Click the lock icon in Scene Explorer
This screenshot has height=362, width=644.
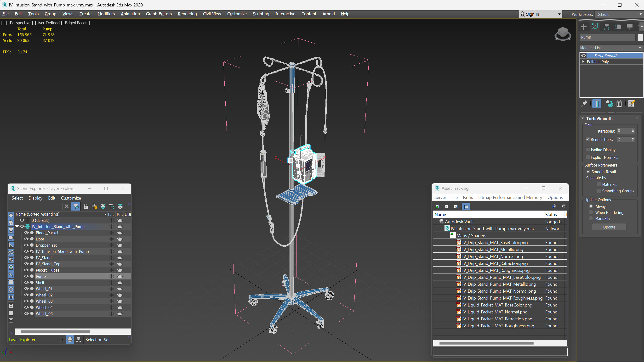pos(85,206)
